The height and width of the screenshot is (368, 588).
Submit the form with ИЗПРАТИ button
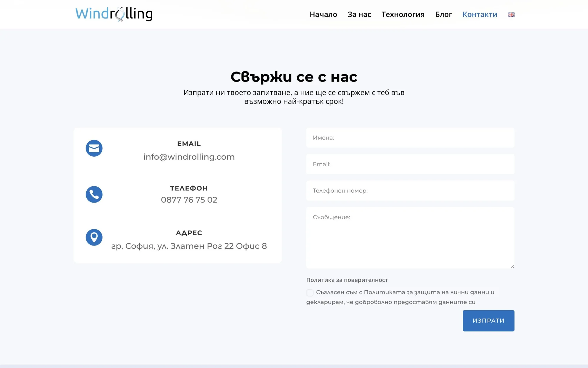coord(488,321)
